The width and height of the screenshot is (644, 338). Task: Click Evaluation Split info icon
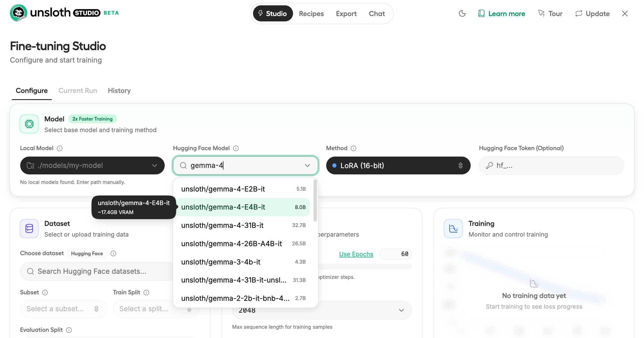click(x=69, y=330)
